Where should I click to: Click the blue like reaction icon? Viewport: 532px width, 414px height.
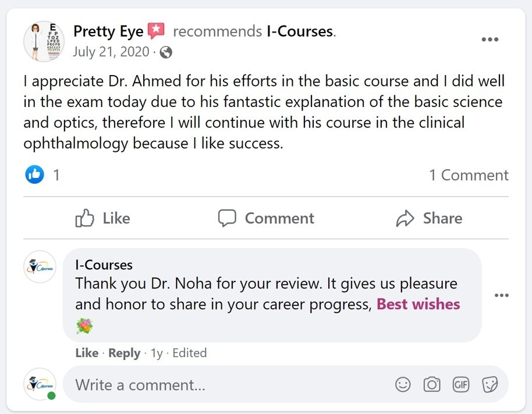point(35,174)
